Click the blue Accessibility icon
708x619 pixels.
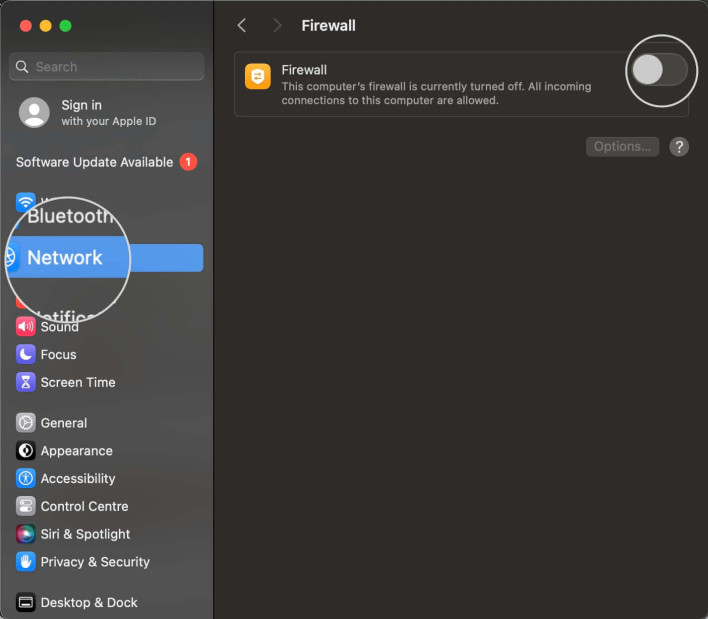pyautogui.click(x=26, y=479)
